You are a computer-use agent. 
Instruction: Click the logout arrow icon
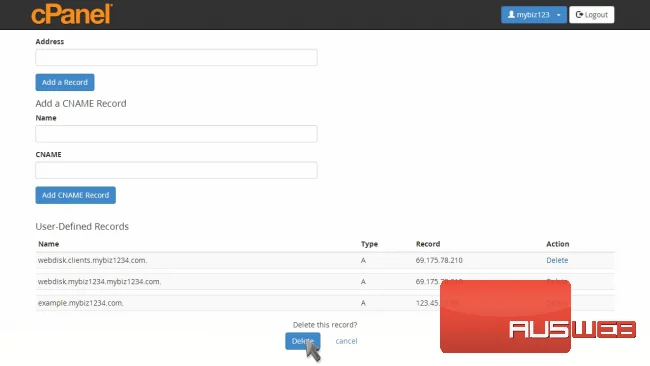pyautogui.click(x=579, y=15)
